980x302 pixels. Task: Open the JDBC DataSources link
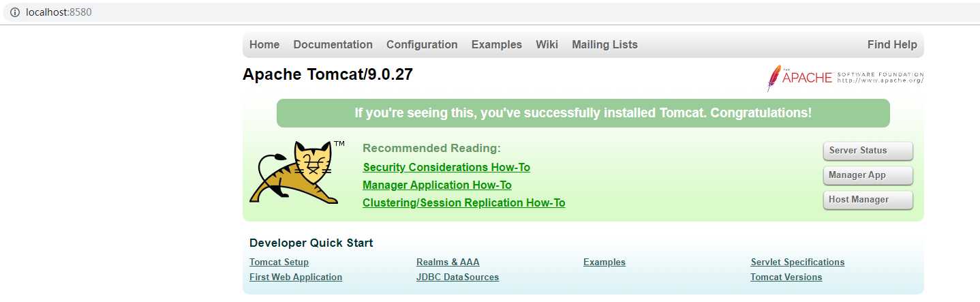point(457,277)
